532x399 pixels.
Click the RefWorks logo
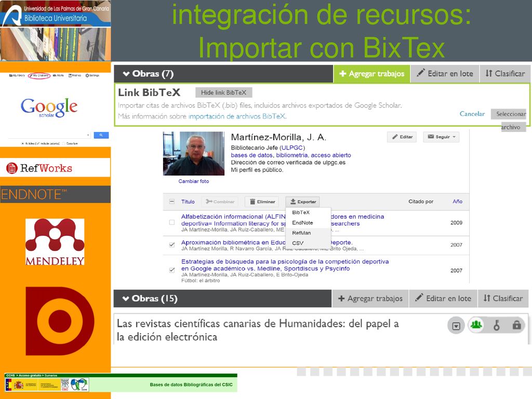tap(39, 168)
